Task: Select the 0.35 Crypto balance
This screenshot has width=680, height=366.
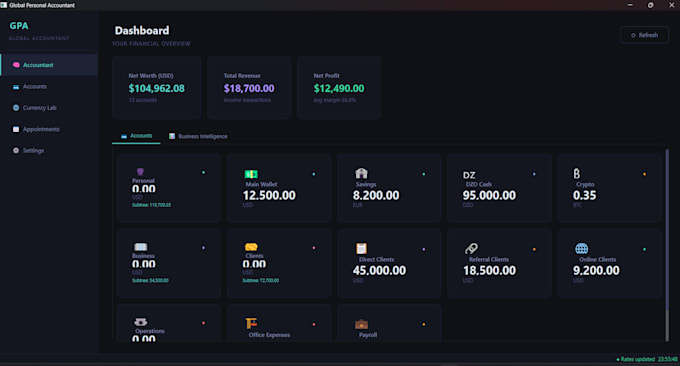Action: tap(585, 195)
